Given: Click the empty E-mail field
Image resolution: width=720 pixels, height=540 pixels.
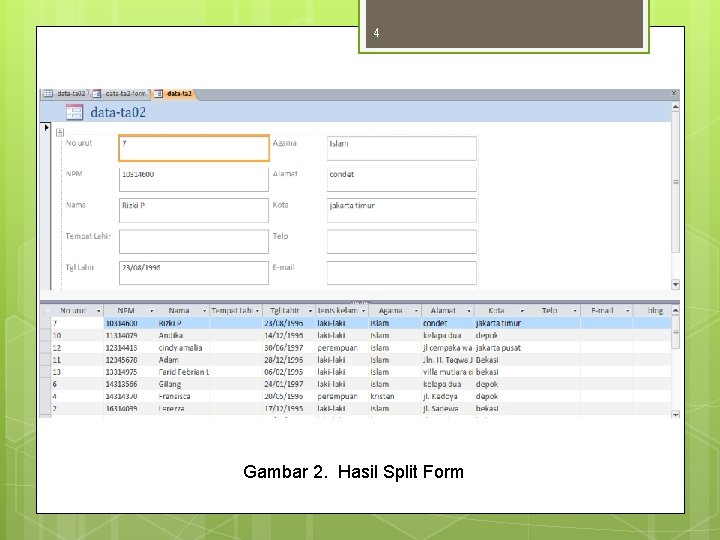Looking at the screenshot, I should pos(402,273).
